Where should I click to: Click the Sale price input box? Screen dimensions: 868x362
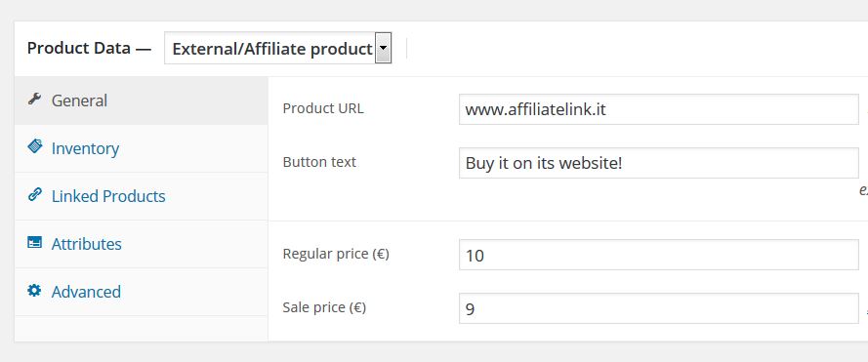(659, 308)
